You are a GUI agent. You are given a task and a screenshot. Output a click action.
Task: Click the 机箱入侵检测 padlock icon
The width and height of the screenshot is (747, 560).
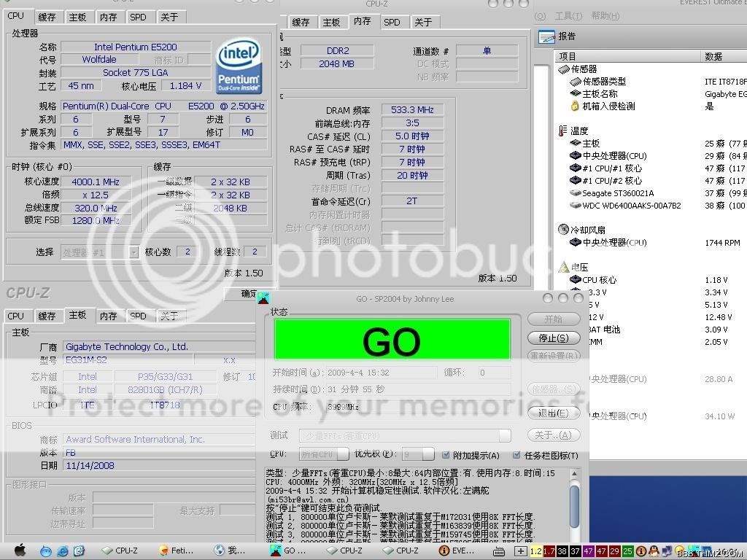click(575, 106)
